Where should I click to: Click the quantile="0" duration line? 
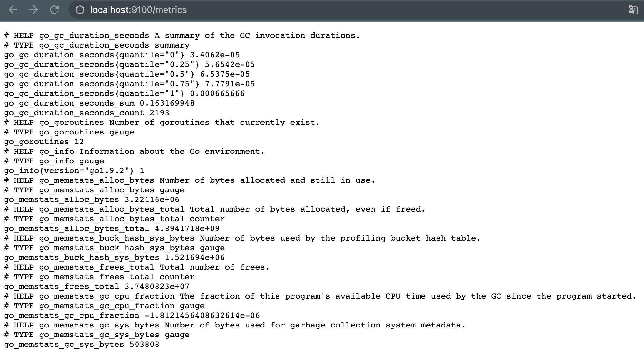(x=122, y=55)
